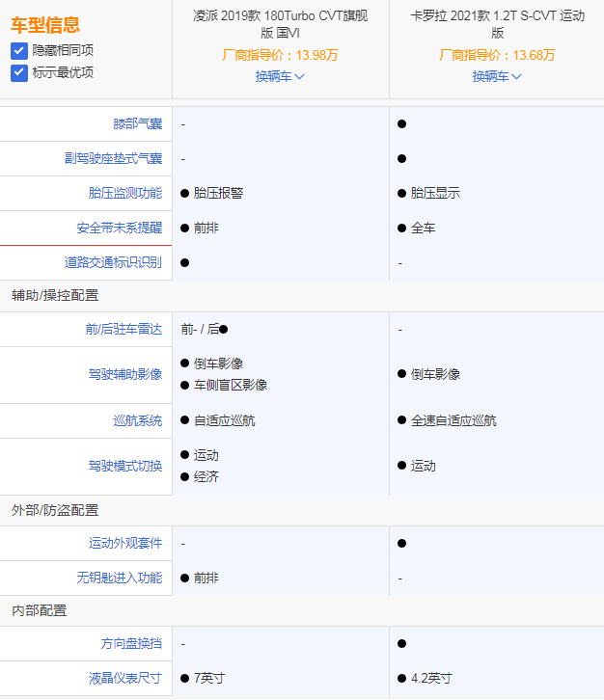Click the 车型信息 heading

coord(45,25)
